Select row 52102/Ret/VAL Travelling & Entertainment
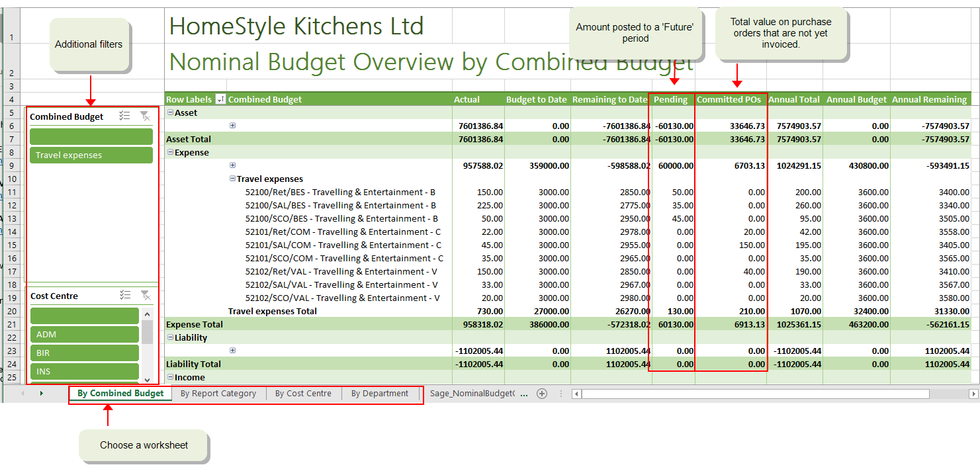 tap(341, 271)
